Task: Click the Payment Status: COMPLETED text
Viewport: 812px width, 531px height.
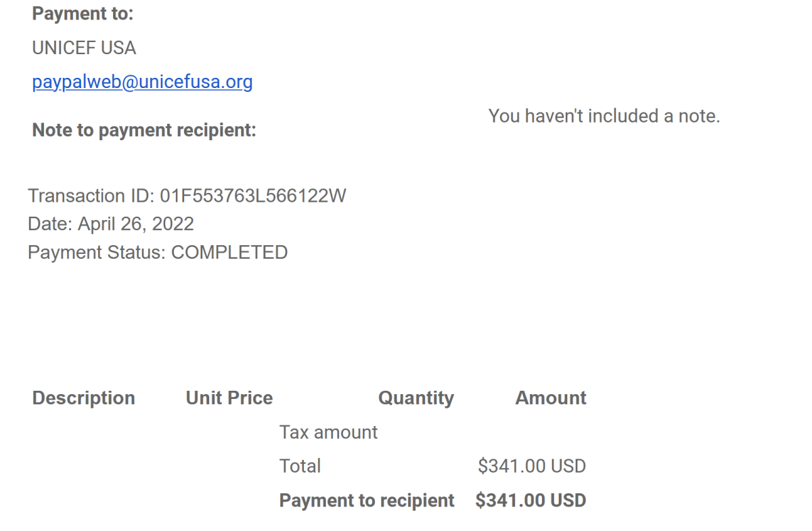Action: [158, 253]
